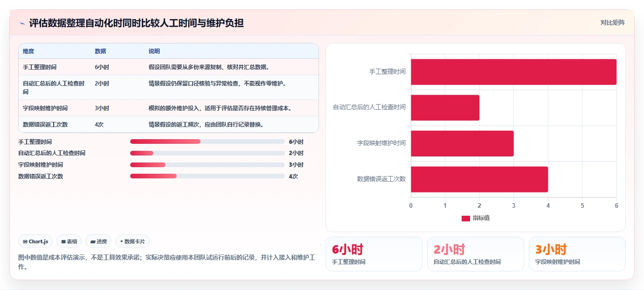This screenshot has width=644, height=290.
Task: Click the 指标值 legend color swatch
Action: [x=465, y=218]
